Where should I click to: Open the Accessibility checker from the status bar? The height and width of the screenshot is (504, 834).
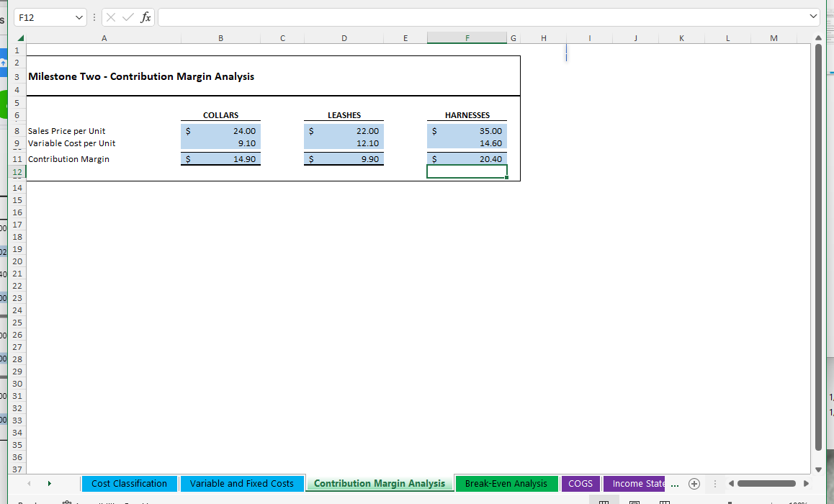coord(67,502)
